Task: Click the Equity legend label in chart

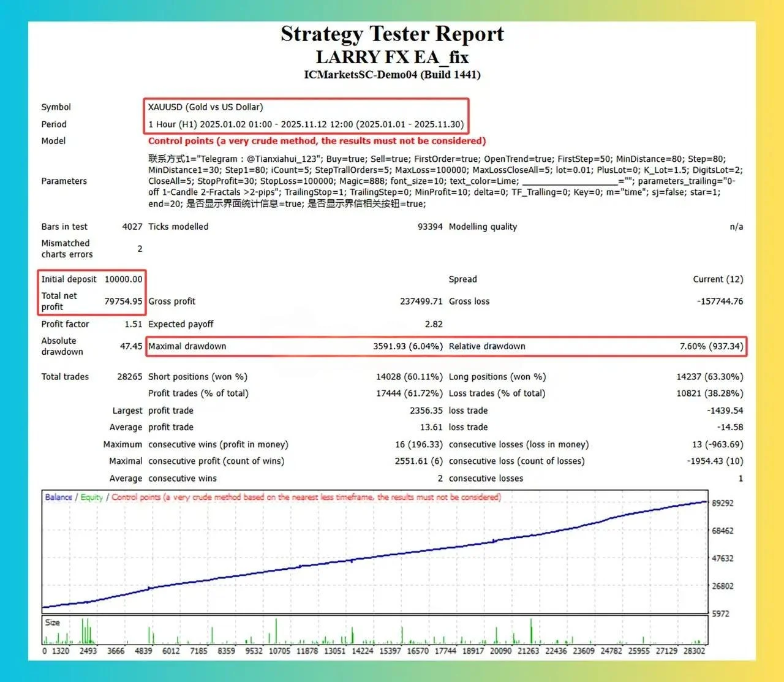Action: coord(91,497)
